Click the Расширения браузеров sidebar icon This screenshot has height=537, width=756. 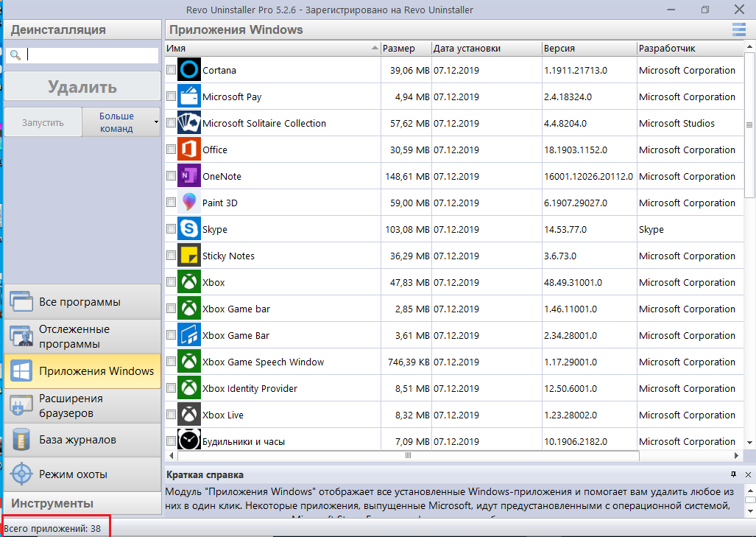click(x=21, y=405)
